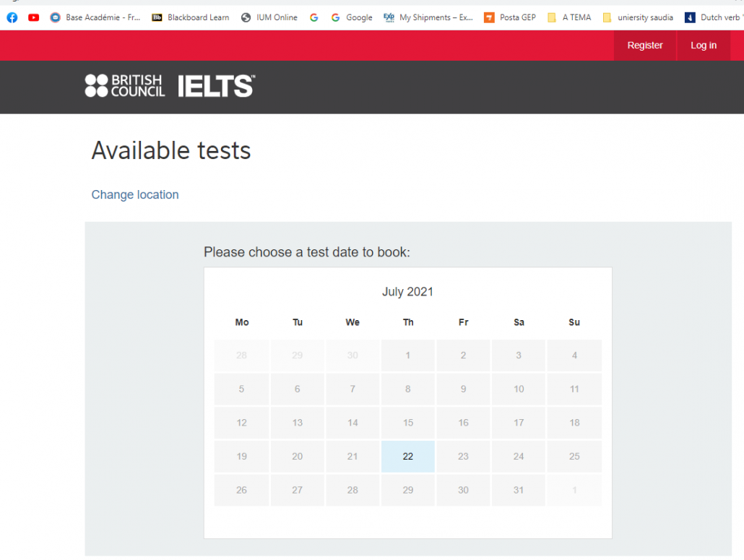The image size is (744, 560).
Task: Open the uniersity saudia bookmark folder
Action: pyautogui.click(x=639, y=17)
